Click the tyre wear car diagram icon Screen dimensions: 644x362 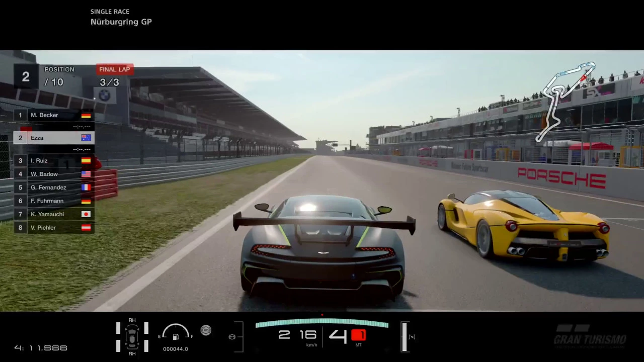132,337
